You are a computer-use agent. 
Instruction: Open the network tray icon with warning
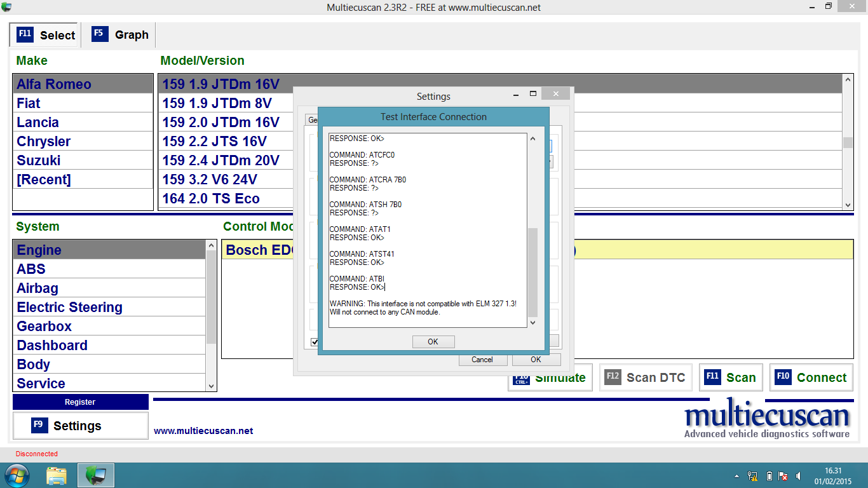(752, 475)
